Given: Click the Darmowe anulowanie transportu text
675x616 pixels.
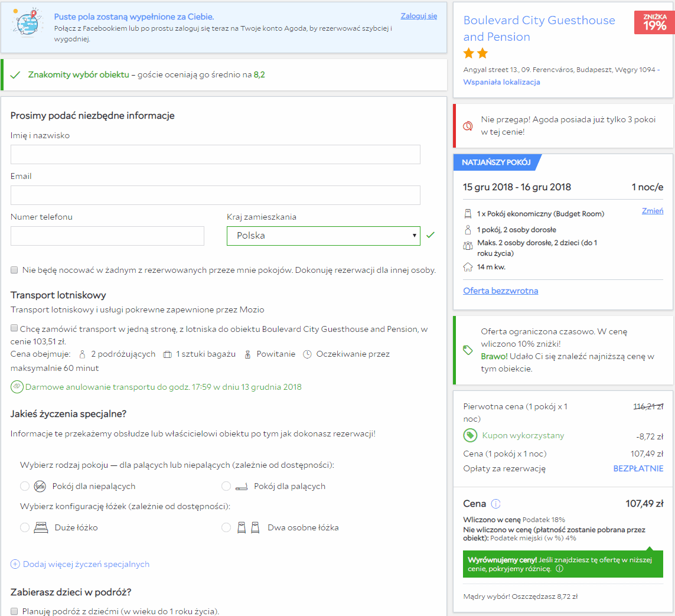Looking at the screenshot, I should pyautogui.click(x=163, y=387).
